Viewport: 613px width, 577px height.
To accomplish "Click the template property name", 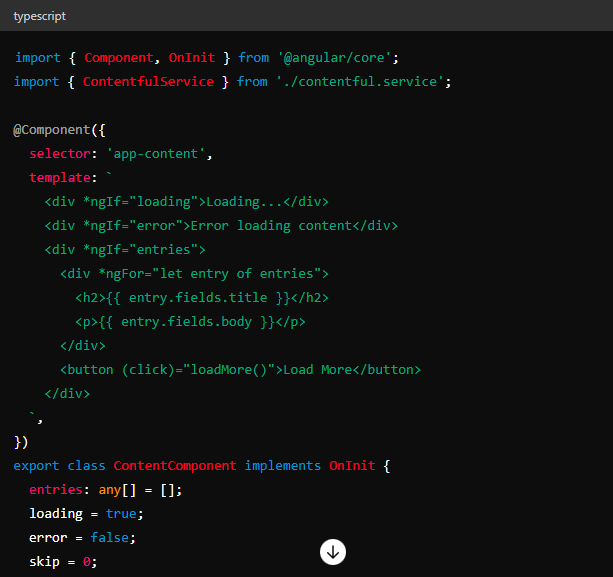I will [60, 177].
